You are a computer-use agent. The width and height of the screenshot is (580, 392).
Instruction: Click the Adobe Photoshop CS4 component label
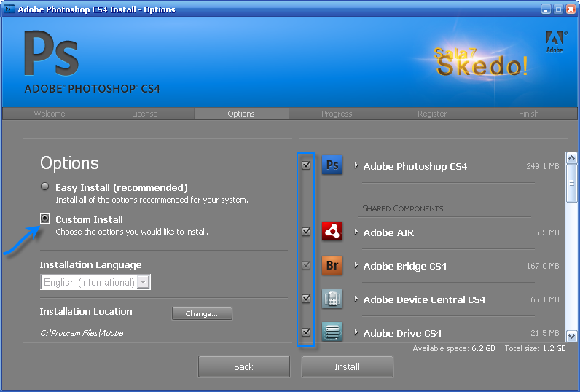point(415,166)
